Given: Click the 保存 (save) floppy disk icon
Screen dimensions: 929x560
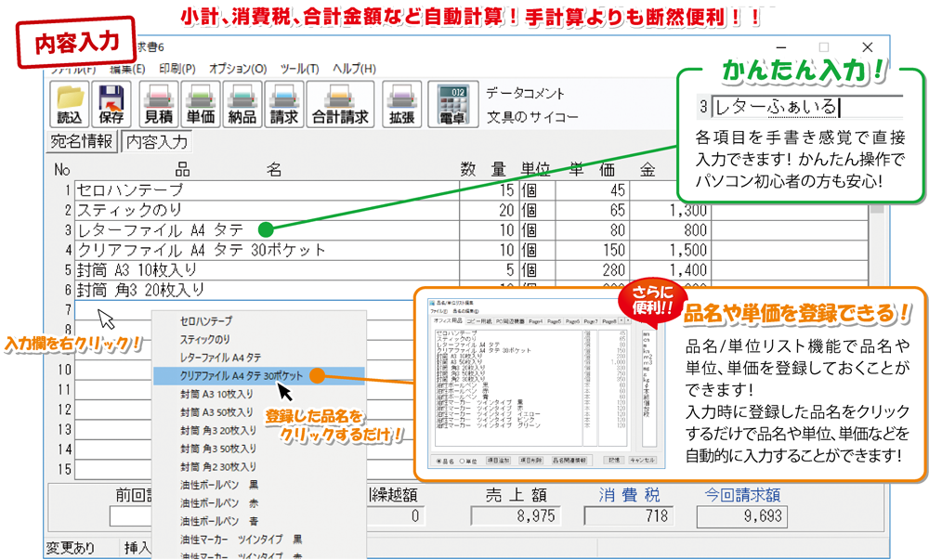Looking at the screenshot, I should pyautogui.click(x=111, y=104).
